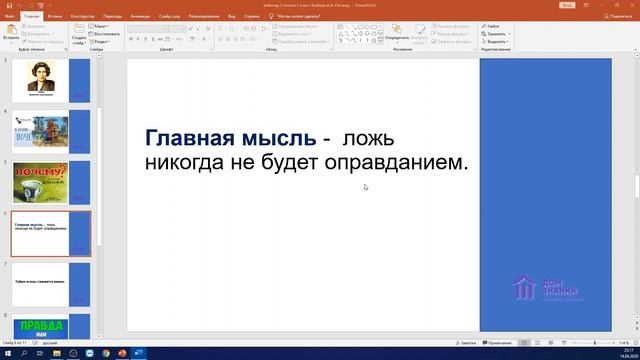
Task: Toggle Underline formatting in Font group
Action: [145, 39]
